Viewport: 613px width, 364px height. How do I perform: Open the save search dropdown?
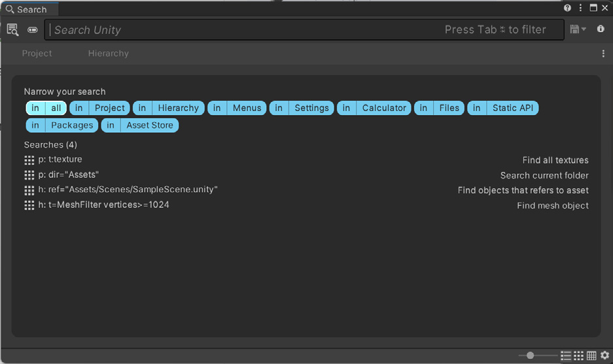click(578, 29)
